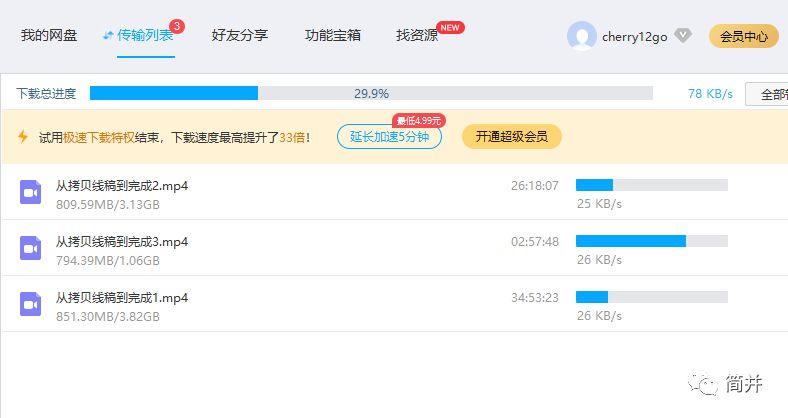Screen dimensions: 788x418
Task: Click the 下载总进度 overall progress bar
Action: (x=371, y=94)
